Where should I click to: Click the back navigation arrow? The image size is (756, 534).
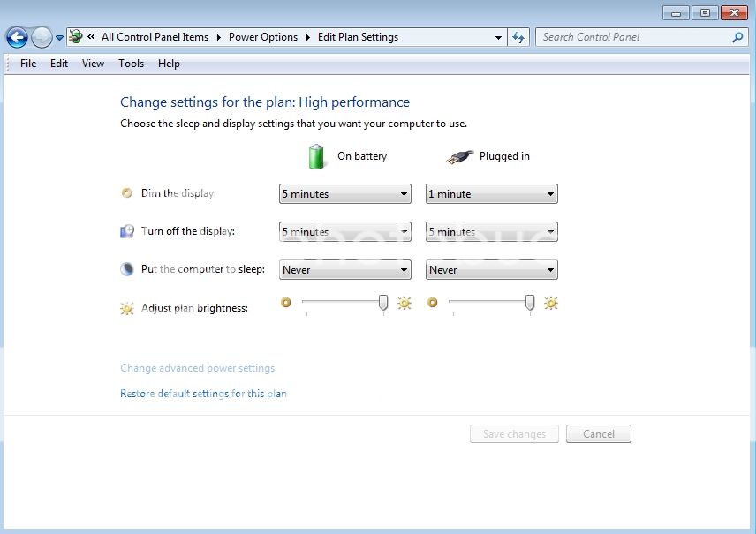(18, 37)
